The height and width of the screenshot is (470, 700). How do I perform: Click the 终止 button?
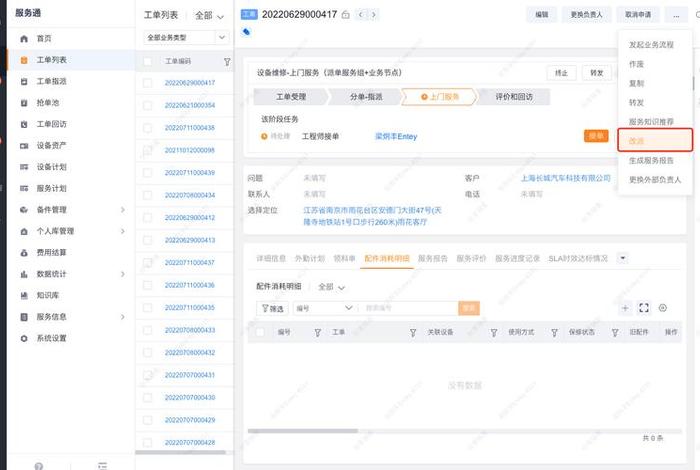(561, 73)
